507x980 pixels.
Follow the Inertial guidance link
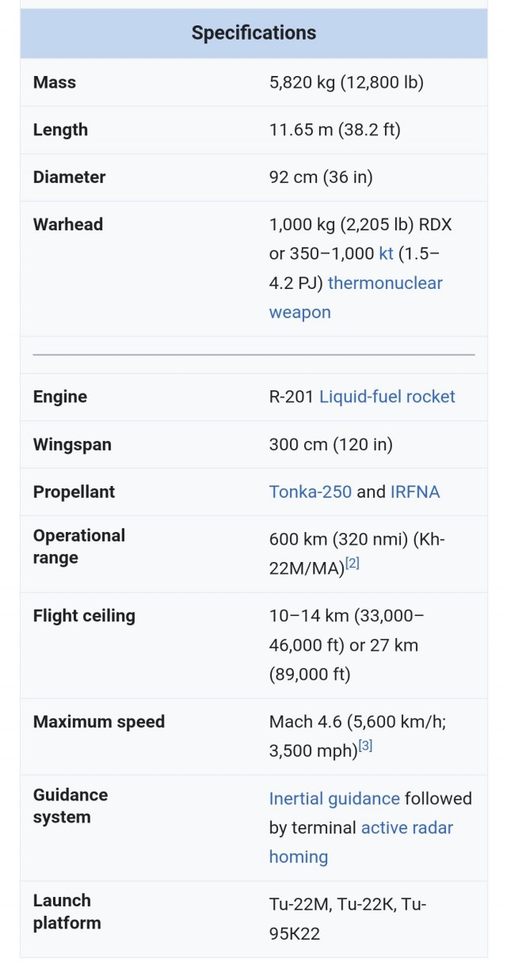click(334, 799)
